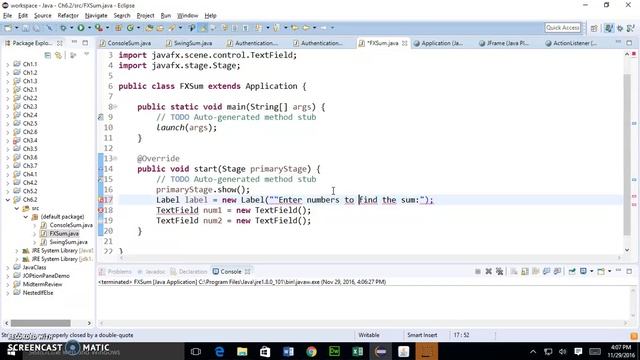
Task: Click the New Java Class toolbar icon
Action: 130,28
